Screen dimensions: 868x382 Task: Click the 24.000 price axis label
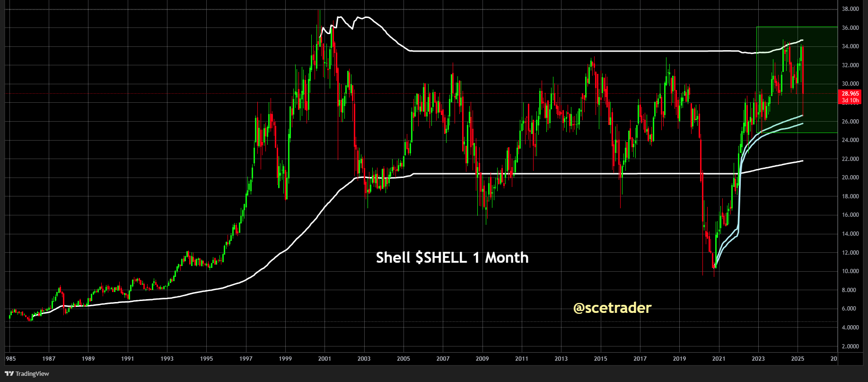[x=850, y=140]
